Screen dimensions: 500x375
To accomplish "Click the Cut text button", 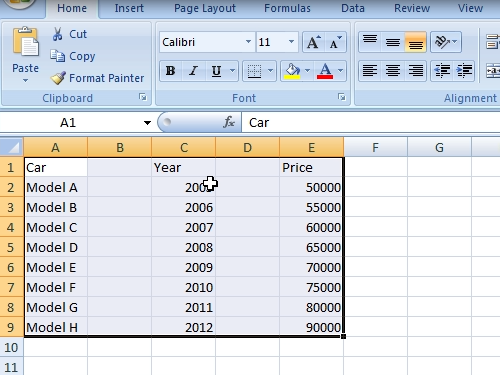I will click(x=78, y=34).
